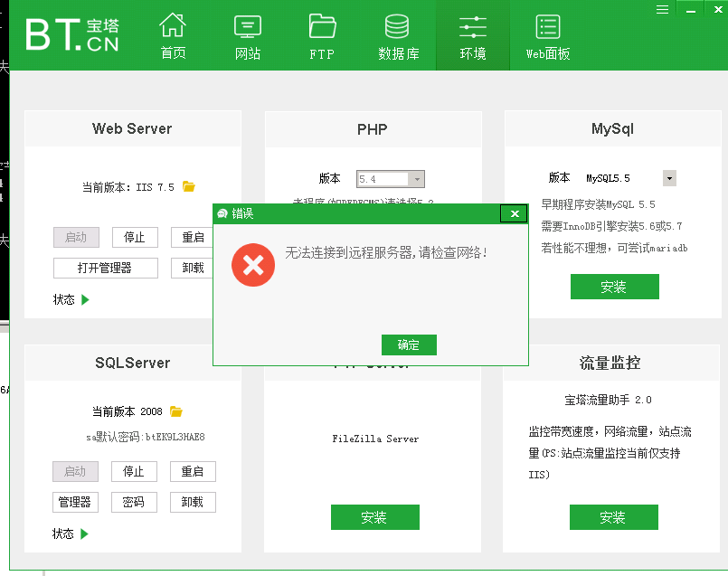Click 当前版本 2008 text in SQLServer
Screen dimensions: 728x576
(128, 411)
